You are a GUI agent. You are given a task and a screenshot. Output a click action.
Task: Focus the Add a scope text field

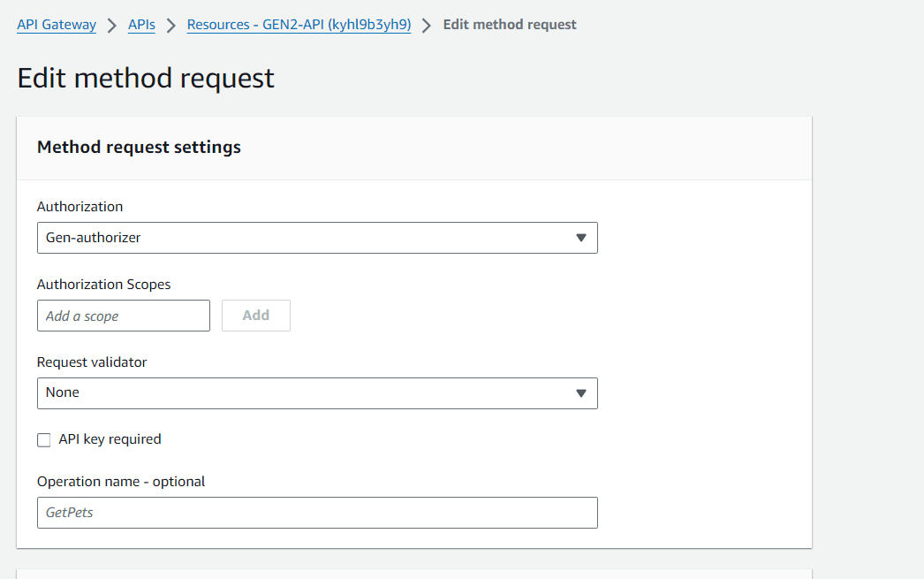pos(123,316)
